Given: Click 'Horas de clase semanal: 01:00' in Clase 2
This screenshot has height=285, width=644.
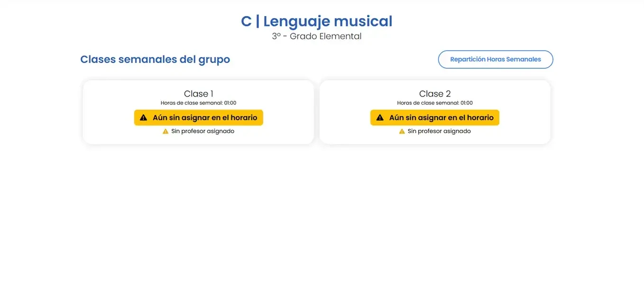Looking at the screenshot, I should pos(434,102).
